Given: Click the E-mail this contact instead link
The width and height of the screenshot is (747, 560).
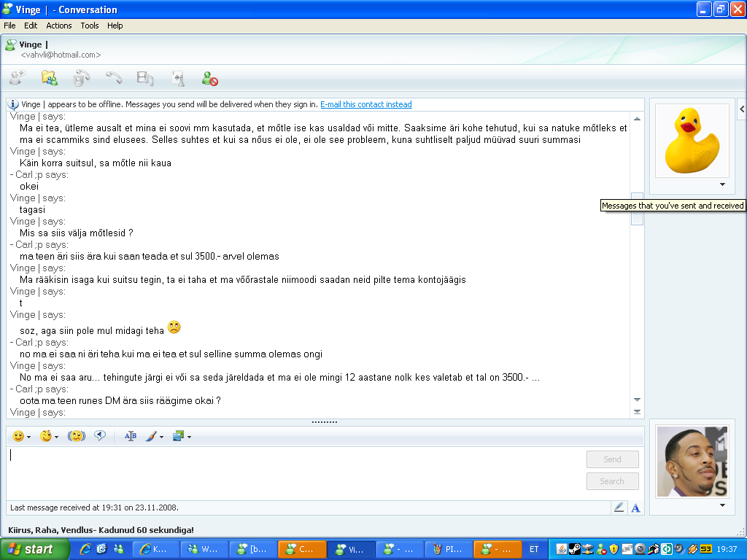Looking at the screenshot, I should [365, 104].
